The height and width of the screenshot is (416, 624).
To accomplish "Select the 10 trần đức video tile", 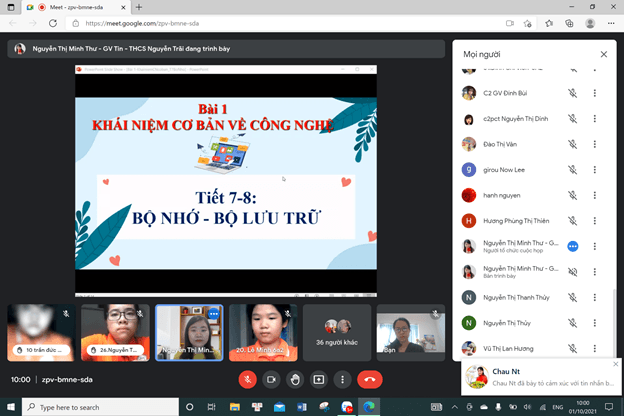I will coord(41,333).
